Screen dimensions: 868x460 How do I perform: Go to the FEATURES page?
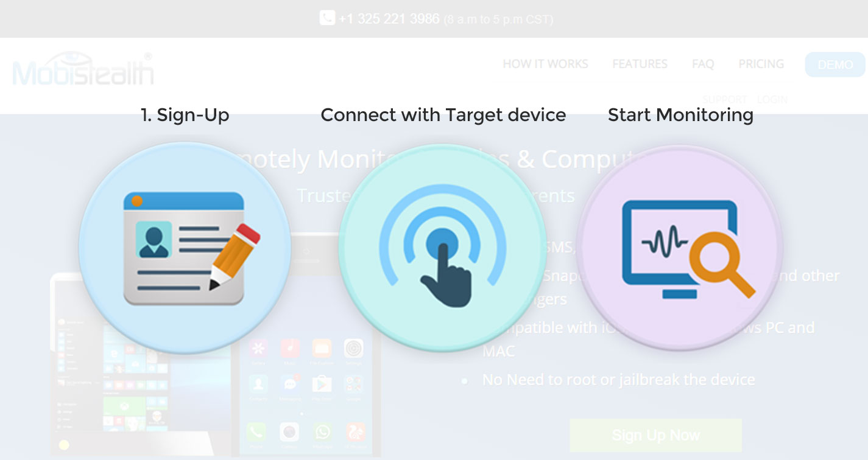(x=640, y=64)
